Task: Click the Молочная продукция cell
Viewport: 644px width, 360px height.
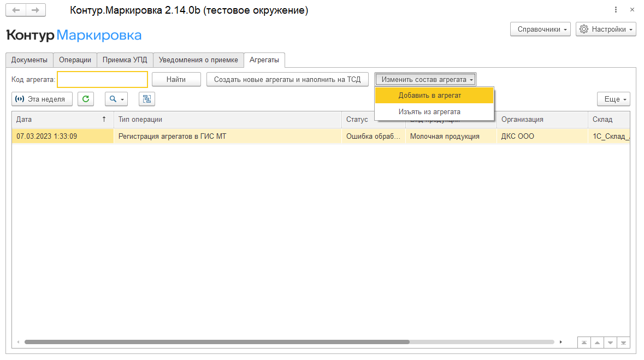Action: 451,137
